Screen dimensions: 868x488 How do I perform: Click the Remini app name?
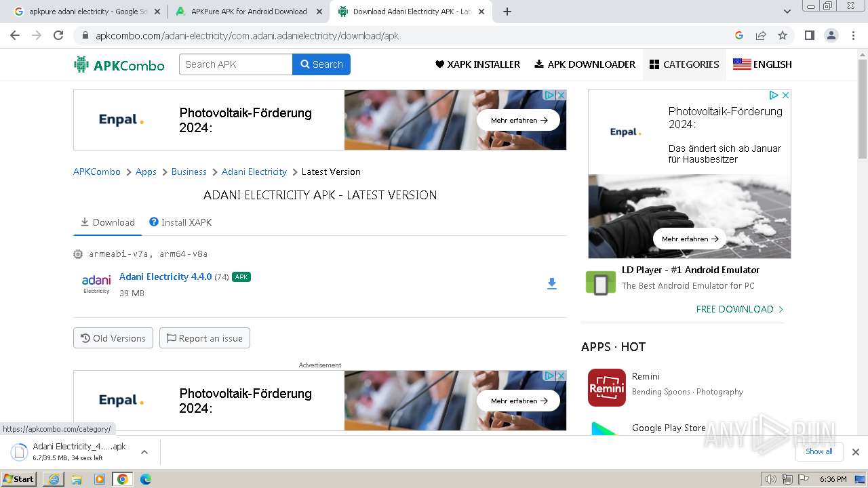pos(646,376)
